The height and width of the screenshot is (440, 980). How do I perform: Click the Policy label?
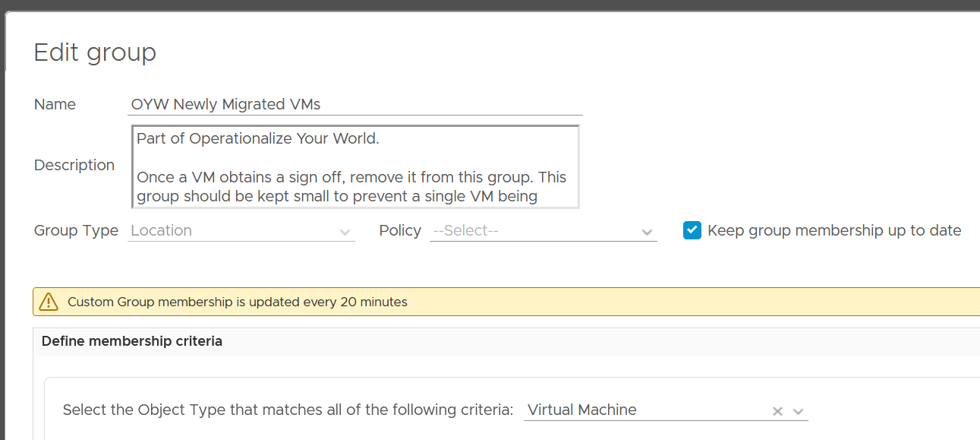coord(400,230)
